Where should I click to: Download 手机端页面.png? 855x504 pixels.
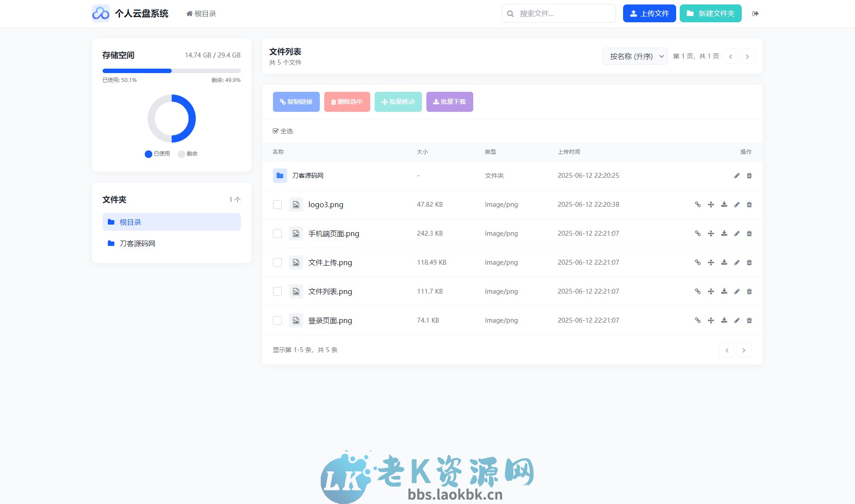[x=724, y=234]
